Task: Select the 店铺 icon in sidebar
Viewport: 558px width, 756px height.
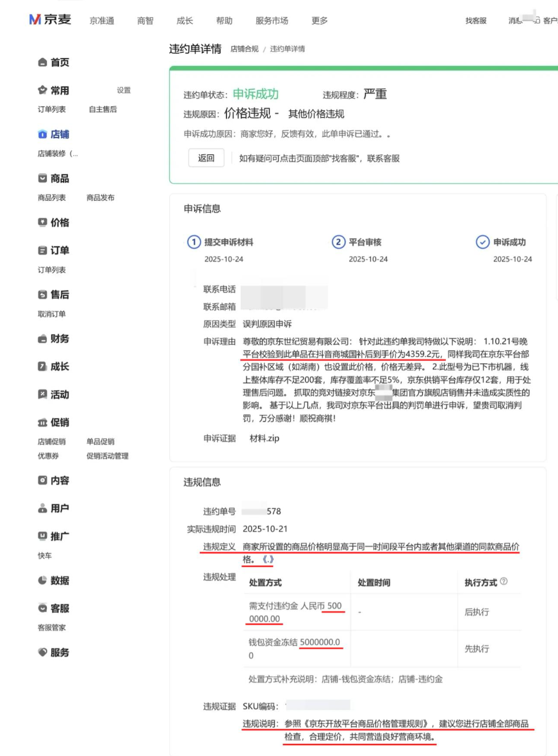Action: (x=42, y=135)
